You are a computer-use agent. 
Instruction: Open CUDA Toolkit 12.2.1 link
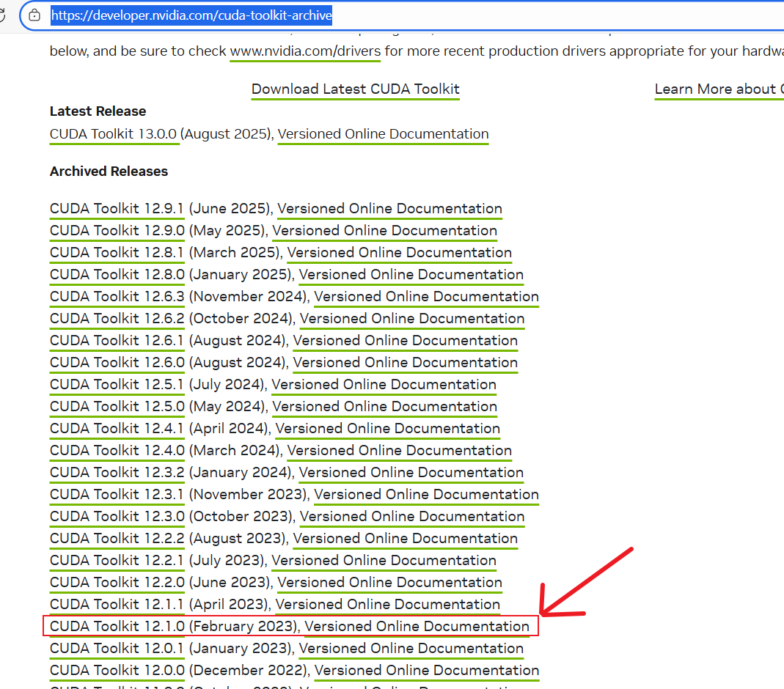pyautogui.click(x=117, y=560)
